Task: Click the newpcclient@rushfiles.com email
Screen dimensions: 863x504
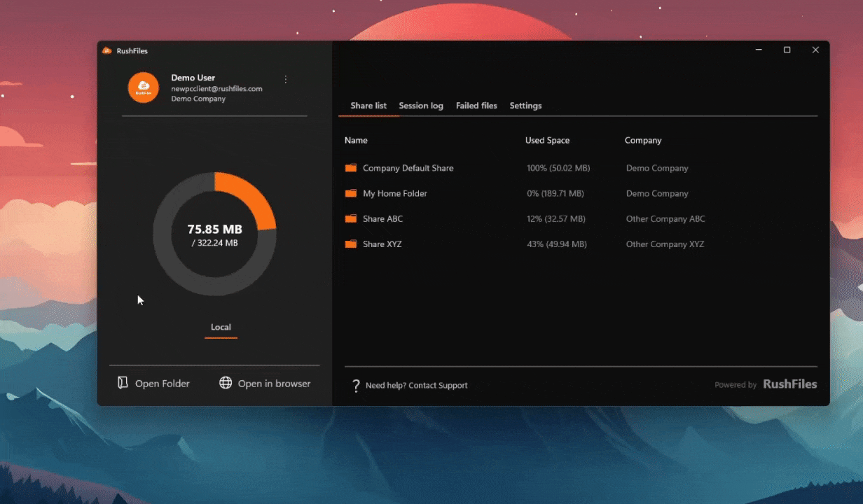Action: point(216,89)
